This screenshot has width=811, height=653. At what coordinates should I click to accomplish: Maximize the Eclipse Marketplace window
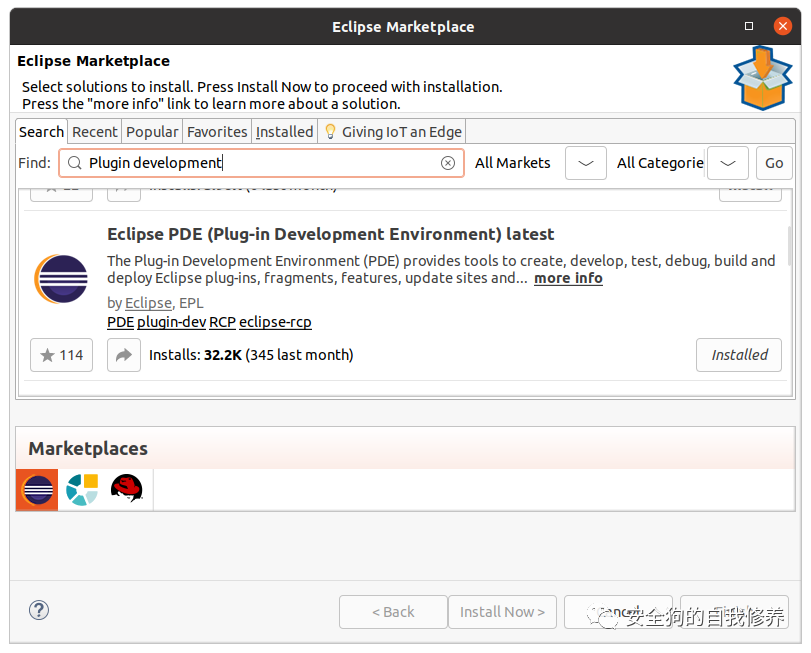[748, 26]
